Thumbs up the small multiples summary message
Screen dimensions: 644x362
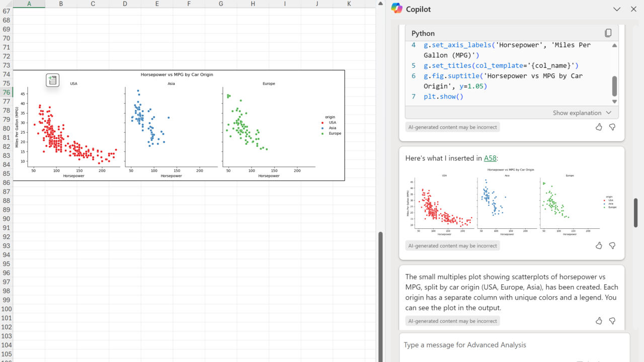pyautogui.click(x=599, y=321)
